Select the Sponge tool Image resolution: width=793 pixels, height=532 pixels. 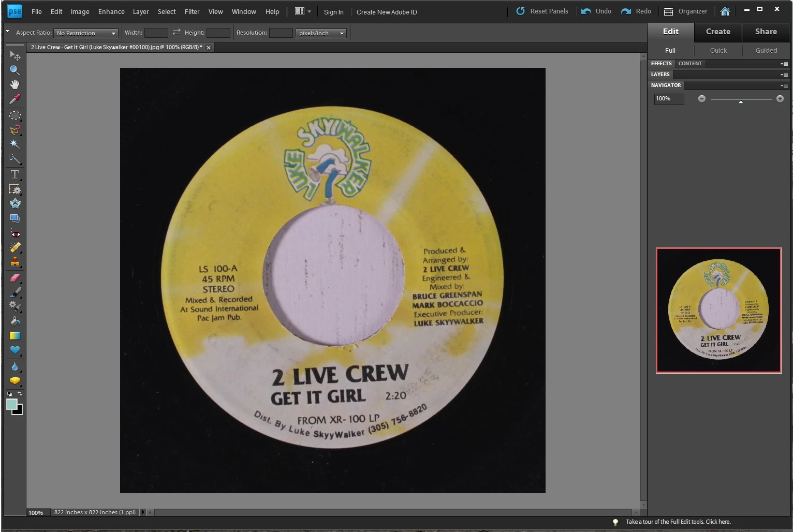[x=14, y=381]
